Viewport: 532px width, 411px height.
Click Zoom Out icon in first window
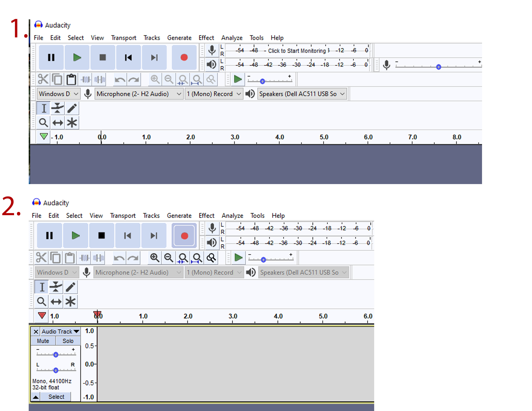tap(169, 79)
